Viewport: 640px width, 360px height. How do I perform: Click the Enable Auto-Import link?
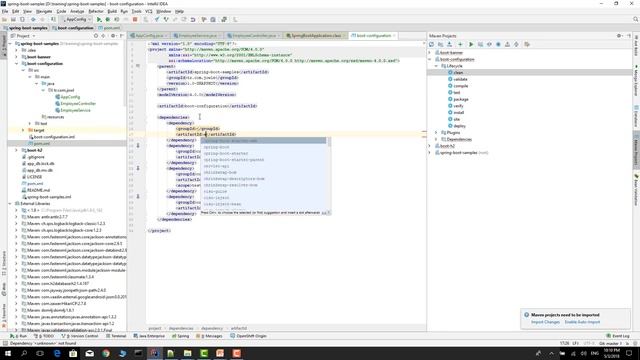coord(582,322)
